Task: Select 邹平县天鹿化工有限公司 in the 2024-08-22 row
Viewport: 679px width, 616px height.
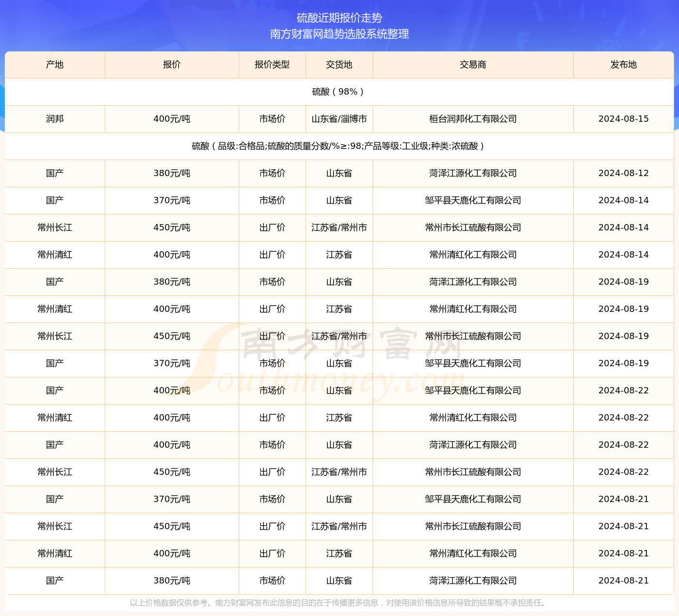Action: 473,390
